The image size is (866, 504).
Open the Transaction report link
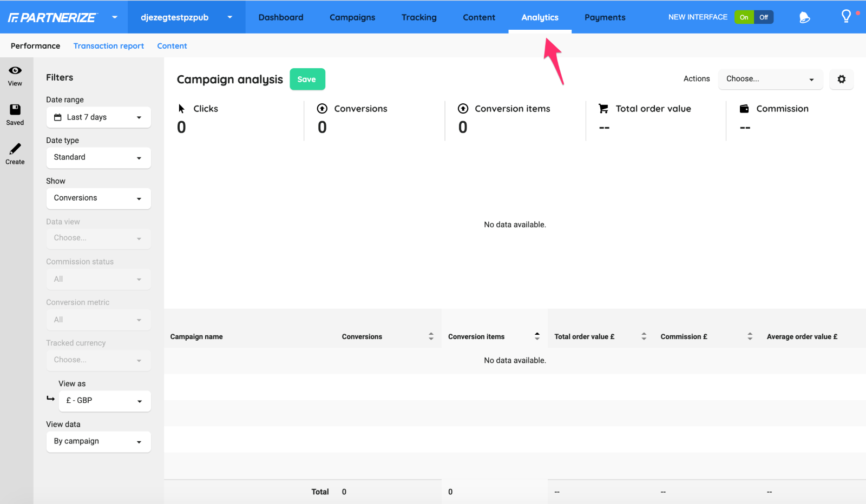[x=109, y=46]
